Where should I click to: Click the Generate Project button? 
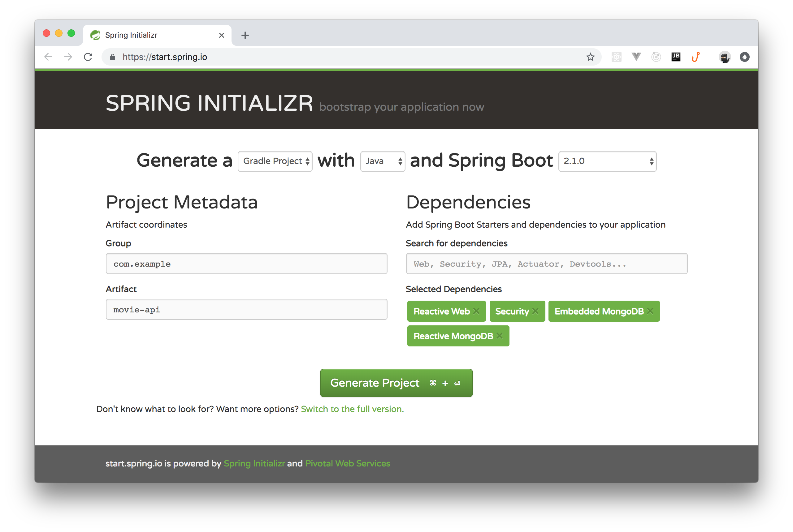click(x=396, y=383)
